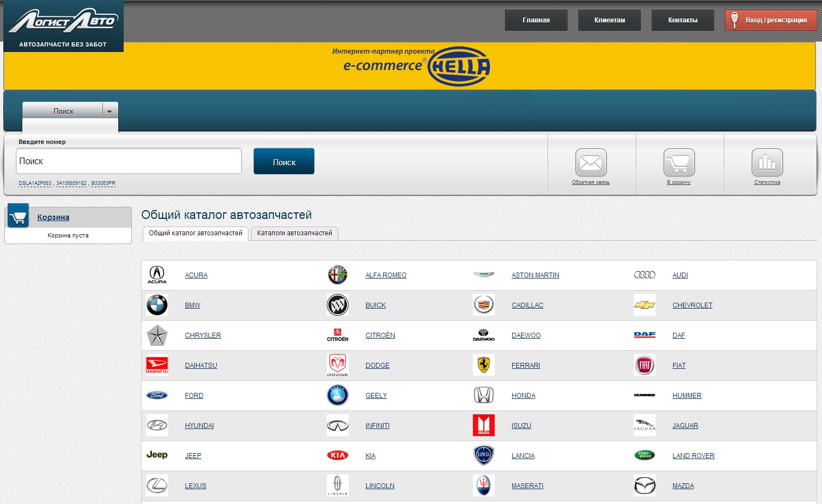Screen dimensions: 822x504
Task: Click the Chevrolet bowtie logo
Action: point(645,305)
